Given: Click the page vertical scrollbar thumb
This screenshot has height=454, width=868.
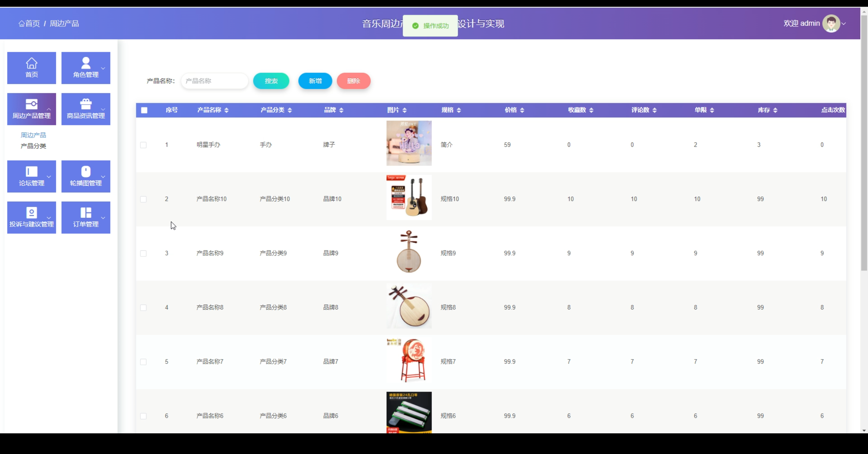Looking at the screenshot, I should (x=864, y=142).
